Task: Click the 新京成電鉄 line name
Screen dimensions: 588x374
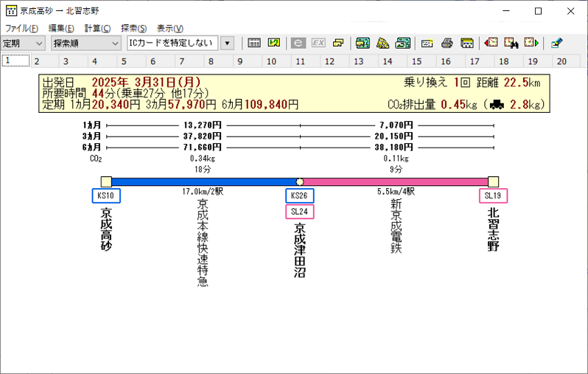Action: click(x=396, y=226)
